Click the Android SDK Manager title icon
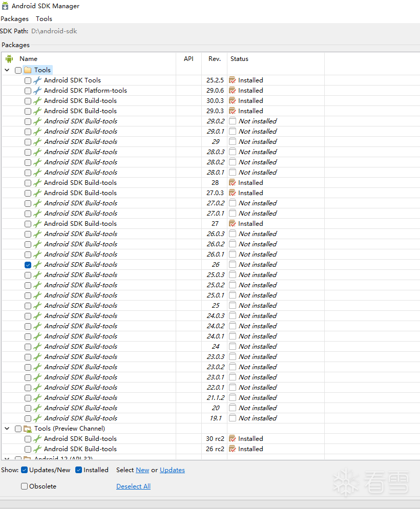This screenshot has height=509, width=420. (5, 6)
